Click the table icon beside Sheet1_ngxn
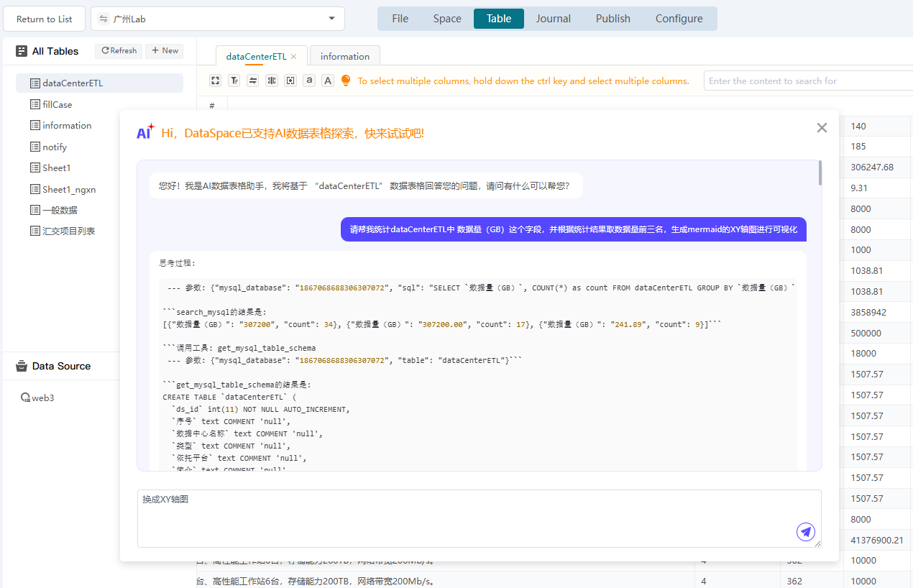 (x=35, y=189)
